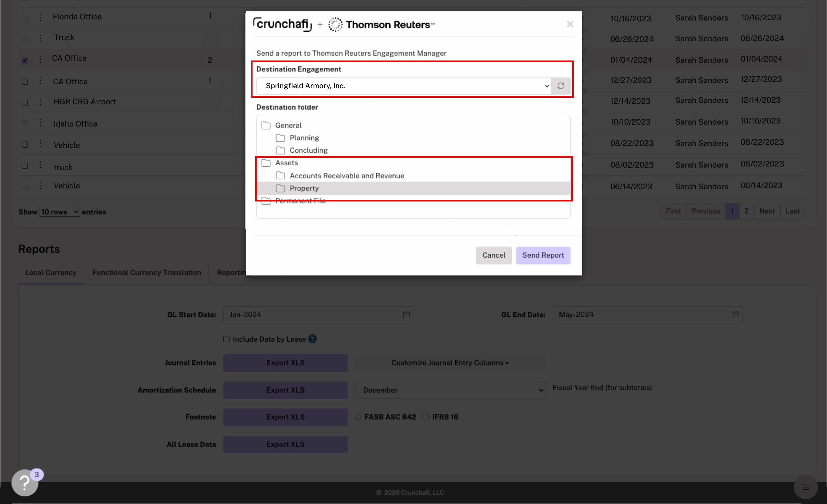Click the Previous pagination button
This screenshot has height=504, width=827.
pos(706,211)
